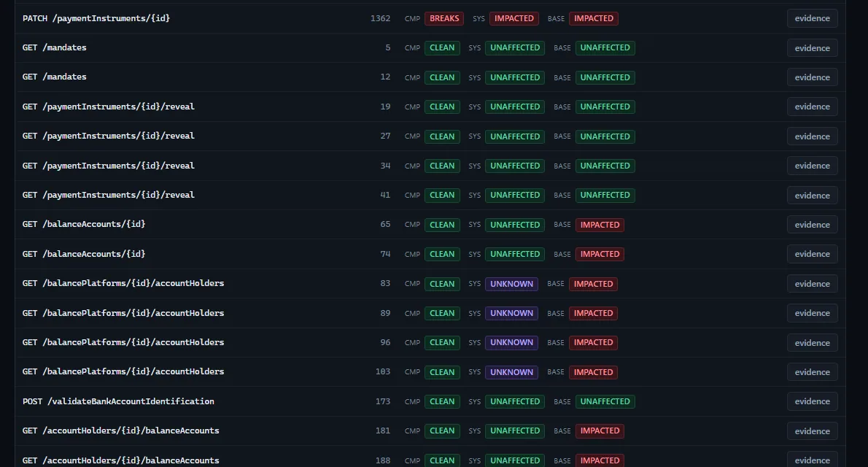
Task: Open evidence for reveal row numbered 19
Action: coord(812,107)
